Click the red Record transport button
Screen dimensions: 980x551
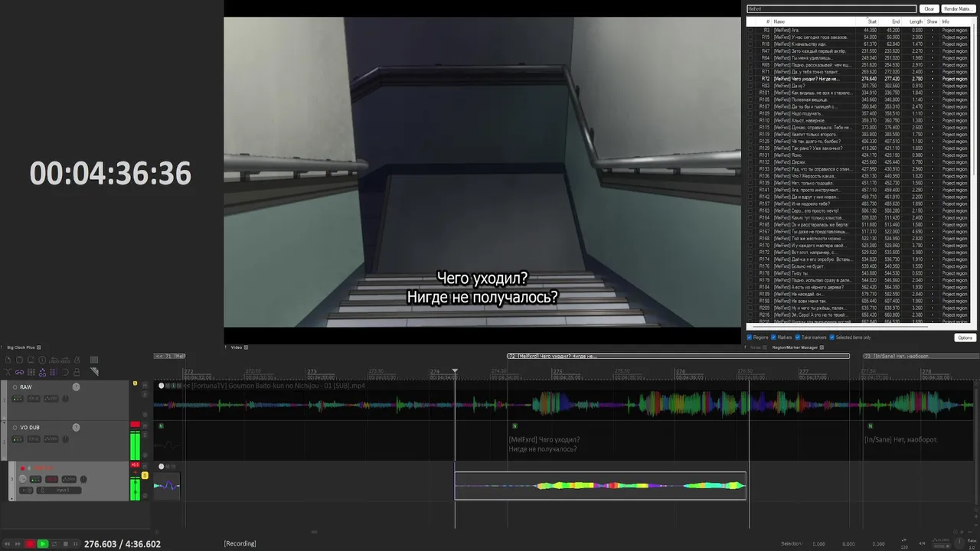pyautogui.click(x=30, y=544)
